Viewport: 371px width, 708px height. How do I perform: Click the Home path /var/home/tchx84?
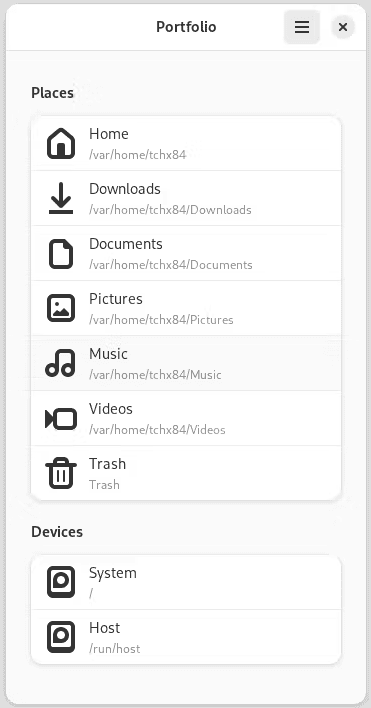(137, 155)
